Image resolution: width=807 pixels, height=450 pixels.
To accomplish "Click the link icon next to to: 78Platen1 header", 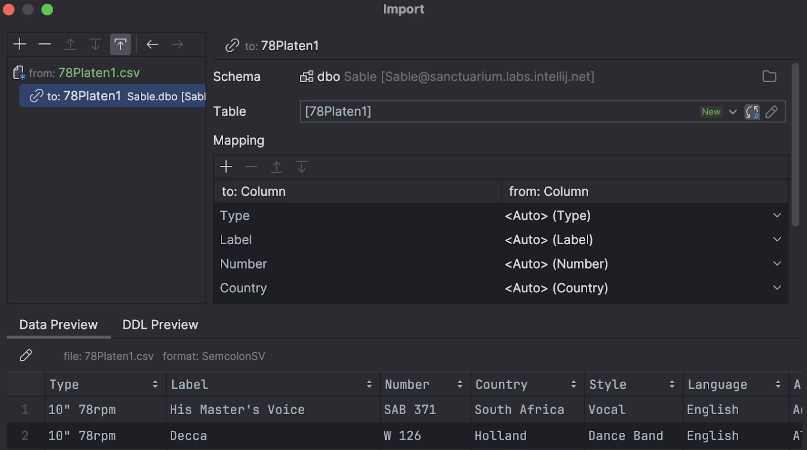I will pyautogui.click(x=232, y=46).
